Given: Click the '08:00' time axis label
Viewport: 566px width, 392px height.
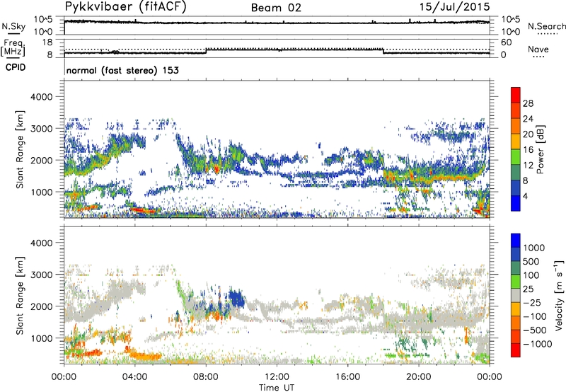Looking at the screenshot, I should [x=206, y=377].
